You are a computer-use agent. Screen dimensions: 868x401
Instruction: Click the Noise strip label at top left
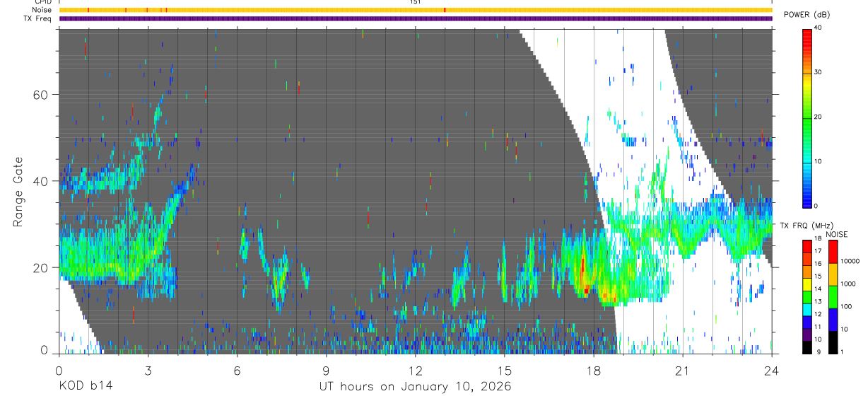point(42,10)
